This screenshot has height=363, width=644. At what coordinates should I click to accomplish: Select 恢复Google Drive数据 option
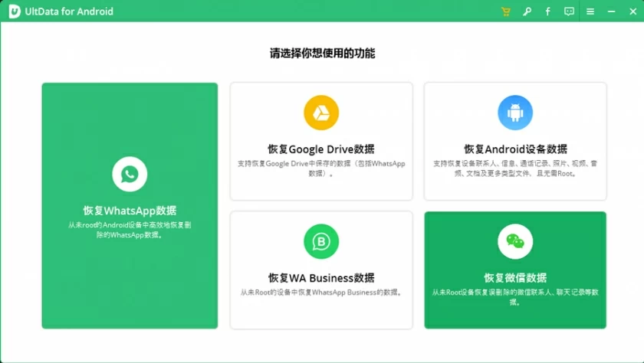321,149
